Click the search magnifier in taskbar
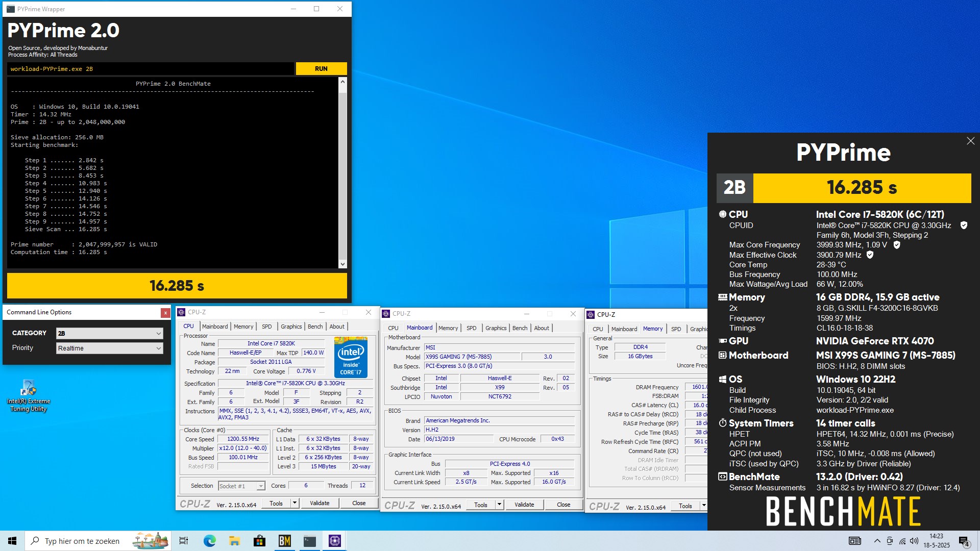Viewport: 980px width, 551px height. point(35,541)
